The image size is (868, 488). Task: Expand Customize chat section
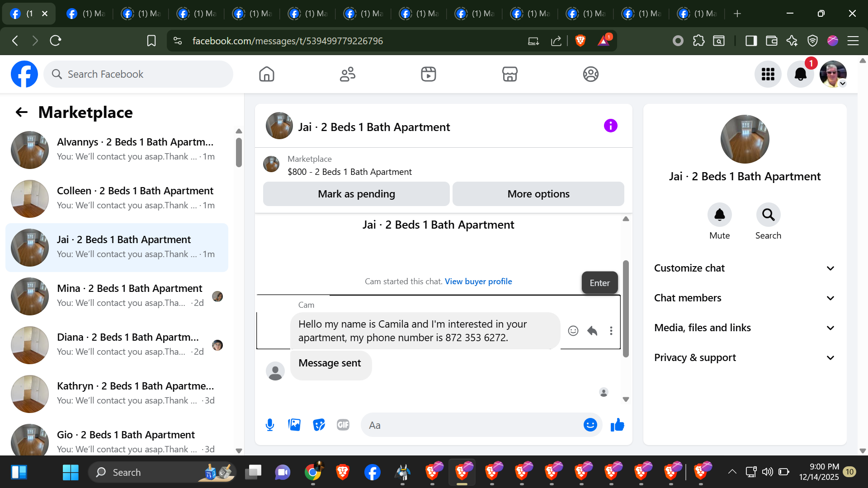[745, 268]
